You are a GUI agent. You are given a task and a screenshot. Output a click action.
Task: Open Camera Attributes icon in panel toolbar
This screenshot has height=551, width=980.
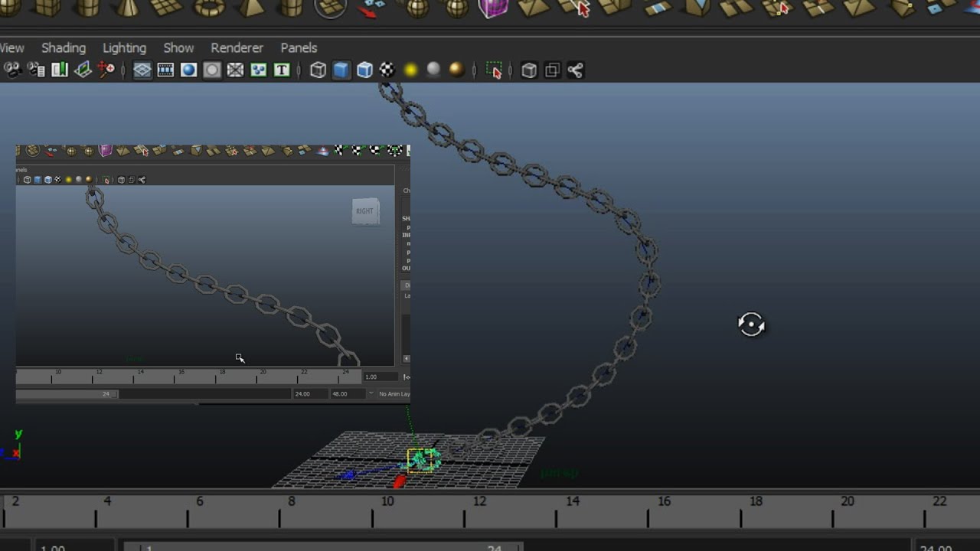(x=36, y=70)
